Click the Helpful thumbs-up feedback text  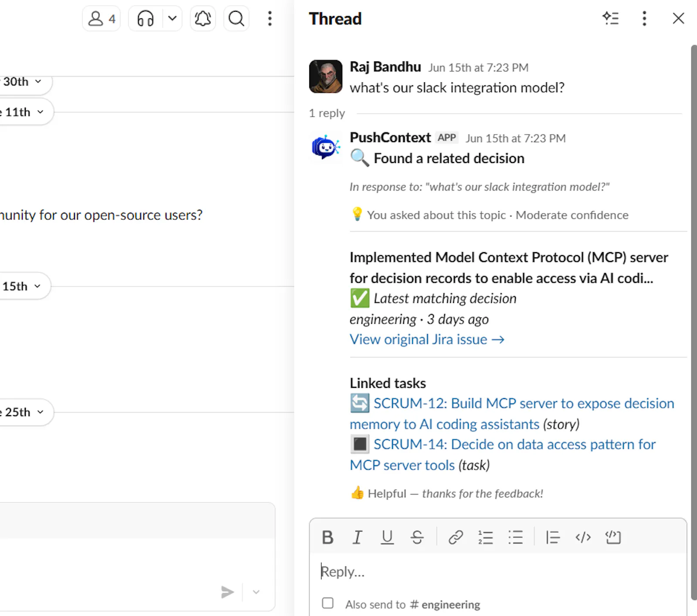447,493
